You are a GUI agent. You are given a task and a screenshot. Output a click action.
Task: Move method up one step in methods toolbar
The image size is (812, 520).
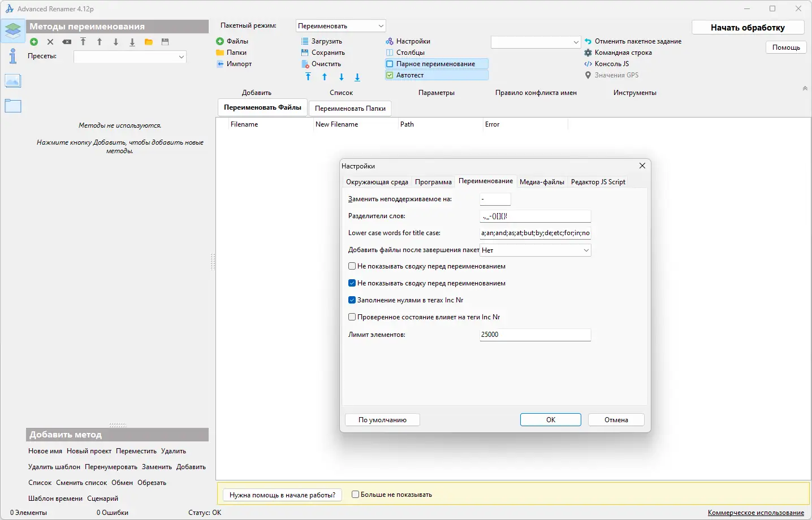[x=100, y=42]
